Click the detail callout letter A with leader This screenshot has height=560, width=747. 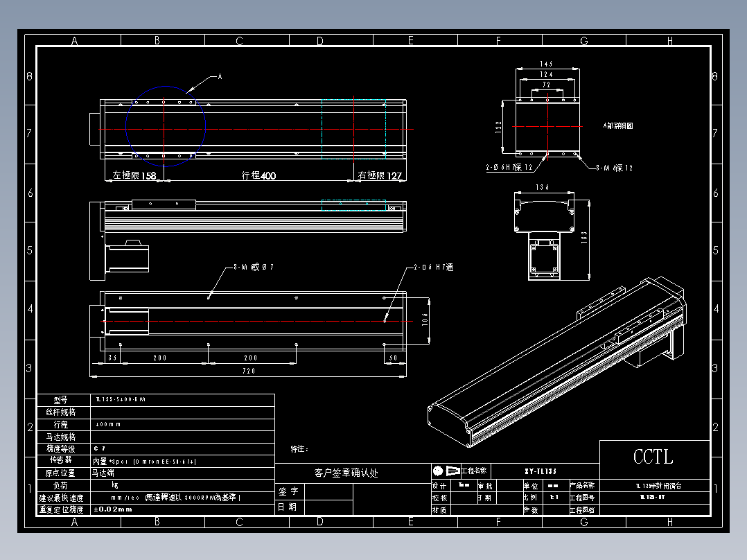pos(220,76)
